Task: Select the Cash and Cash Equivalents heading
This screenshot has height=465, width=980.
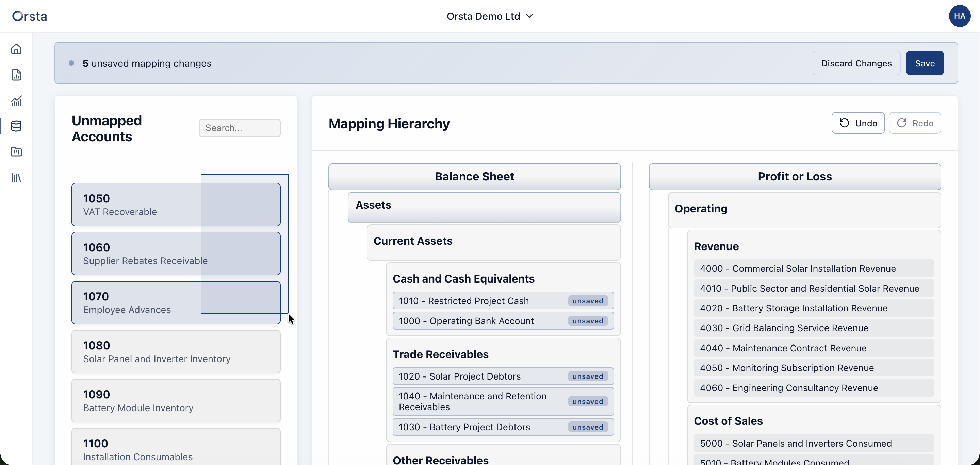Action: click(463, 279)
